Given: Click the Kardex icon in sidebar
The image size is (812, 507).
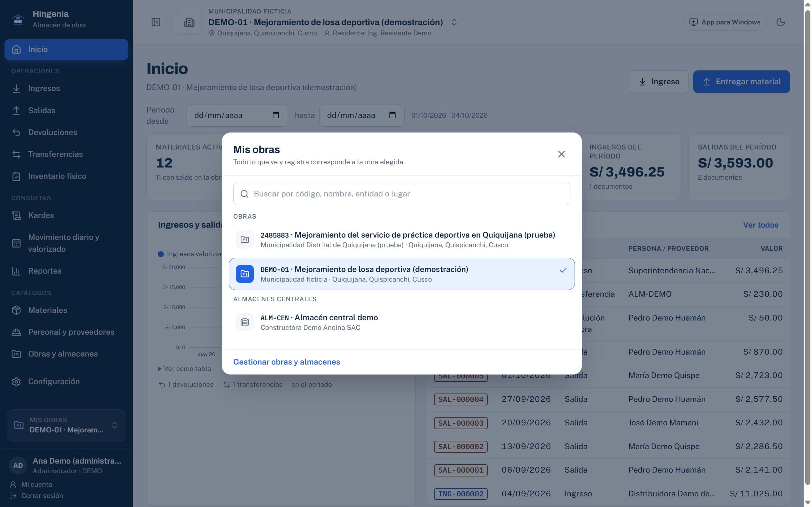Looking at the screenshot, I should (x=16, y=215).
